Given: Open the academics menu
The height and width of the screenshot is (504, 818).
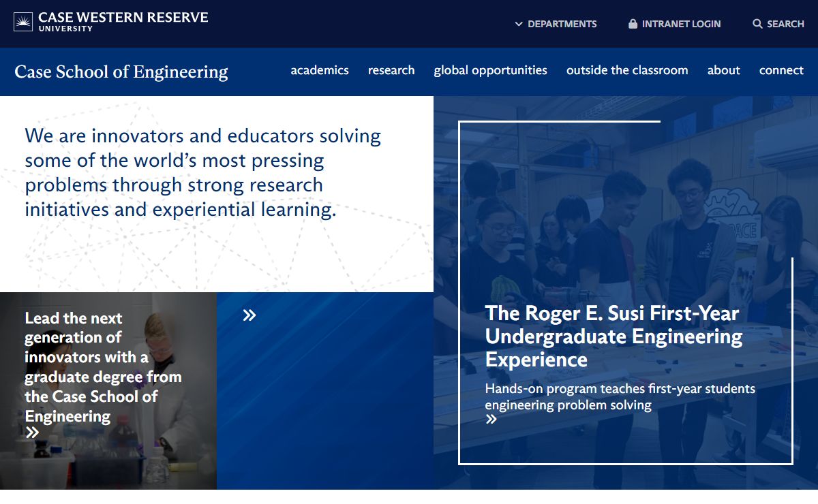Looking at the screenshot, I should 320,70.
